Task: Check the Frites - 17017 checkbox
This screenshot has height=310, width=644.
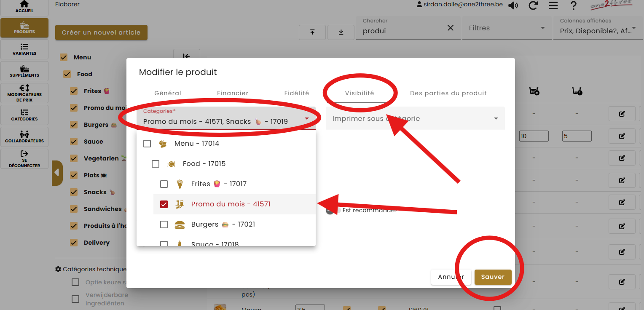Action: tap(164, 184)
